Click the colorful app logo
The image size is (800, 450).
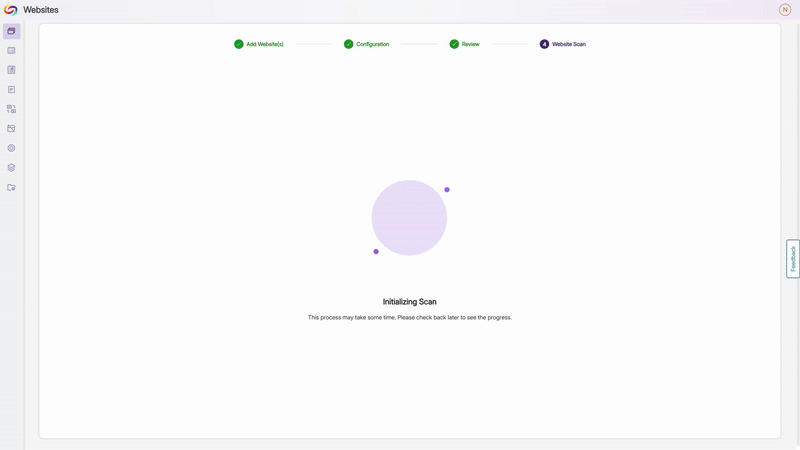(x=11, y=10)
